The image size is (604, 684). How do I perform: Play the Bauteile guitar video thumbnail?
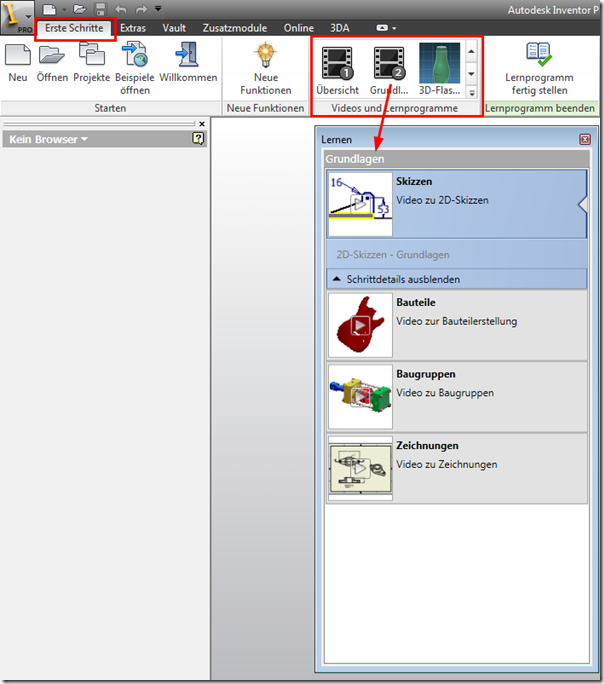pos(360,325)
